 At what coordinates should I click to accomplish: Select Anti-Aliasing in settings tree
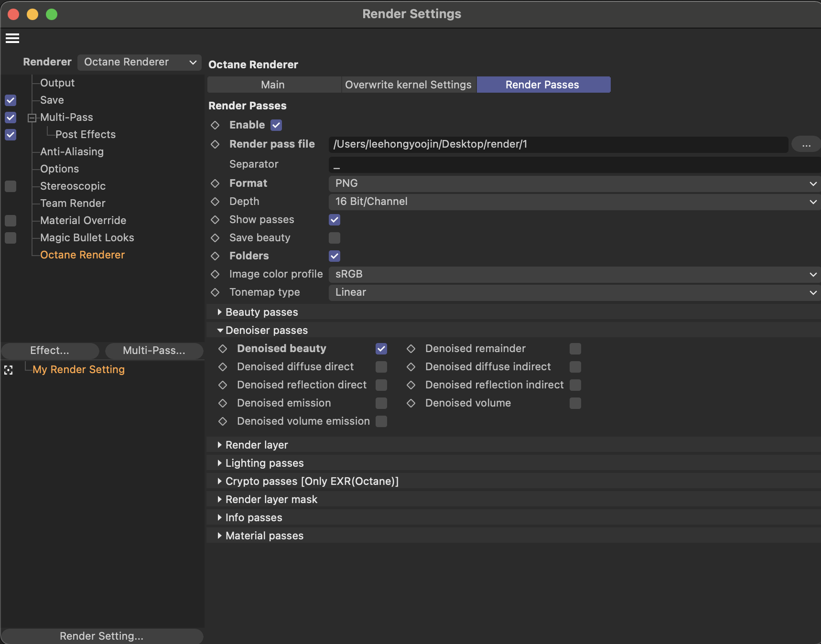[x=72, y=152]
